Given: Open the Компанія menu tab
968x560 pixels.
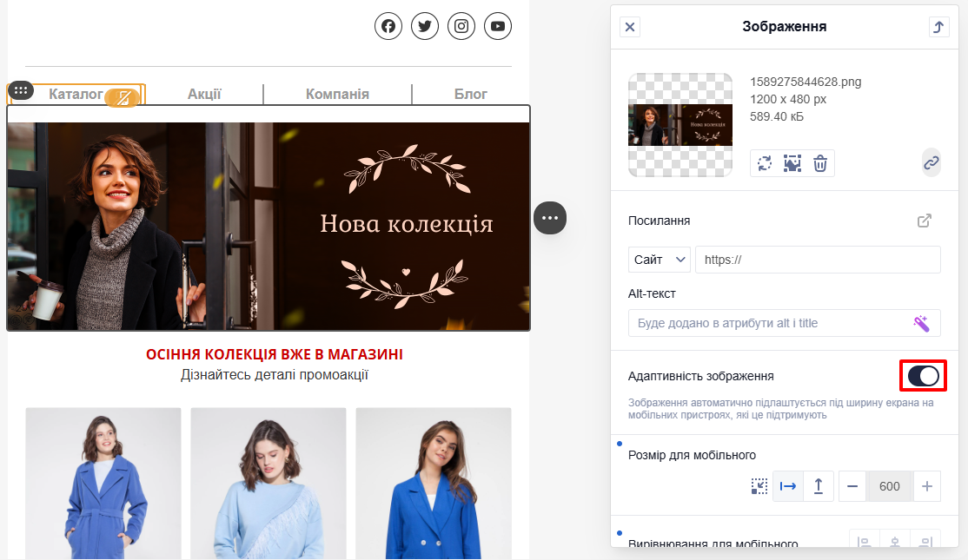Looking at the screenshot, I should (x=337, y=94).
